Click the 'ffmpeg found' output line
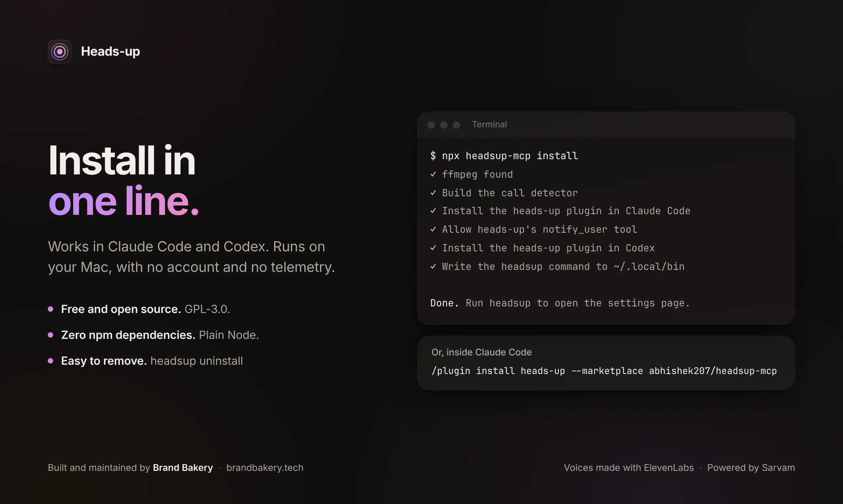The image size is (843, 504). tap(477, 174)
